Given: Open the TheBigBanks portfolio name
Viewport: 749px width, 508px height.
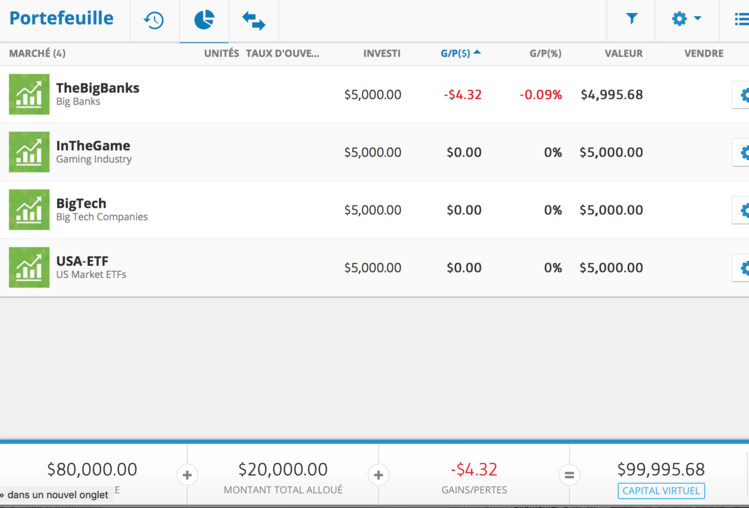Looking at the screenshot, I should pos(97,88).
